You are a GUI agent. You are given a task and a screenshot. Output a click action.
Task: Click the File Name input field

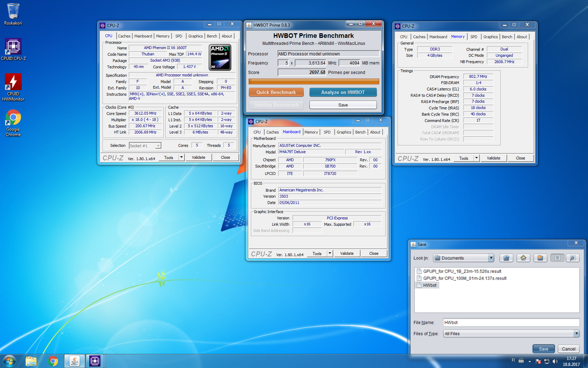point(511,322)
